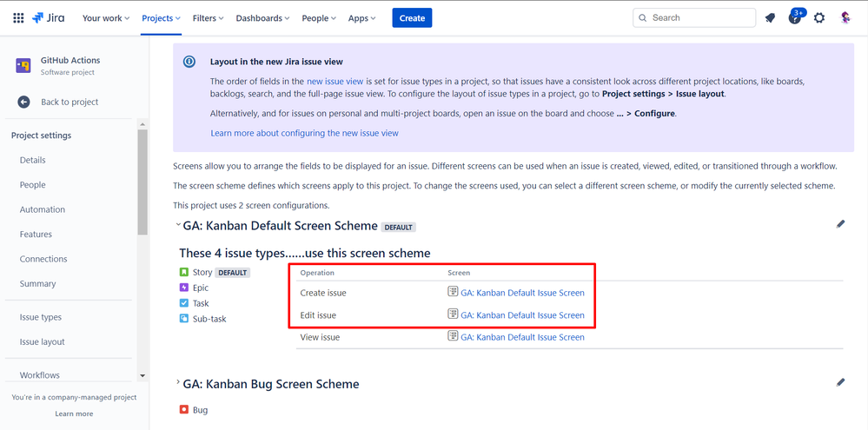Click the Create button
The height and width of the screenshot is (430, 868).
point(412,17)
